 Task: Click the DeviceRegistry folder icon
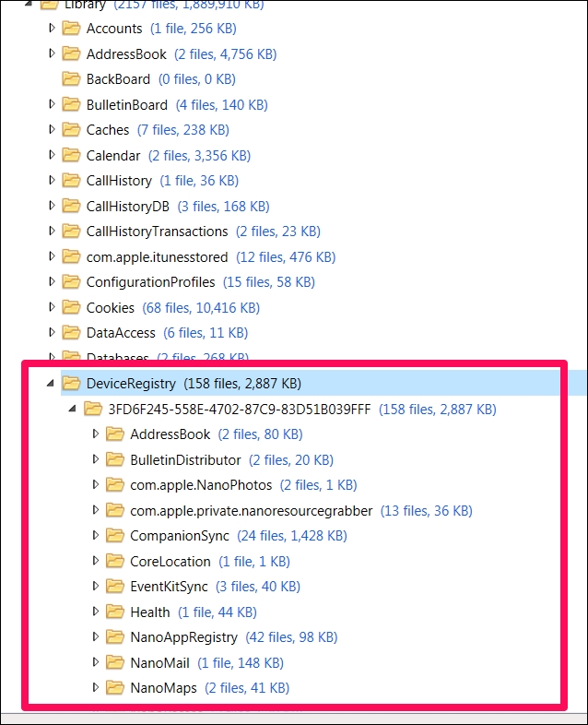[x=71, y=383]
